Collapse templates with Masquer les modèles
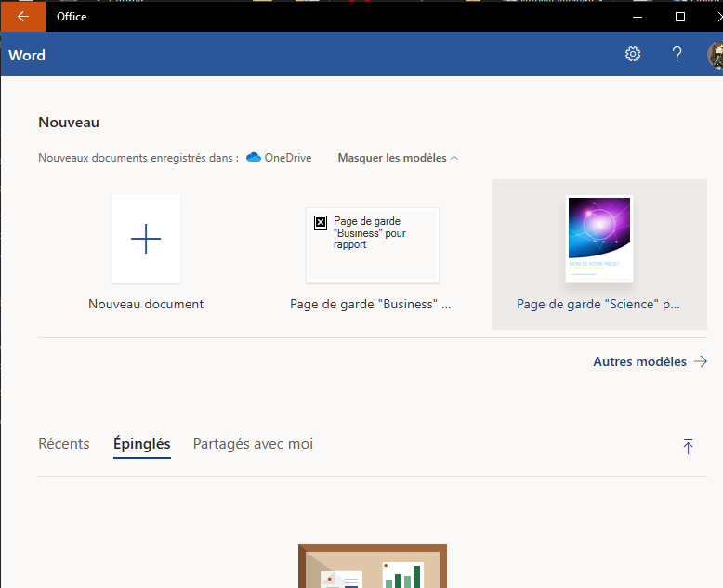This screenshot has width=723, height=588. 398,158
